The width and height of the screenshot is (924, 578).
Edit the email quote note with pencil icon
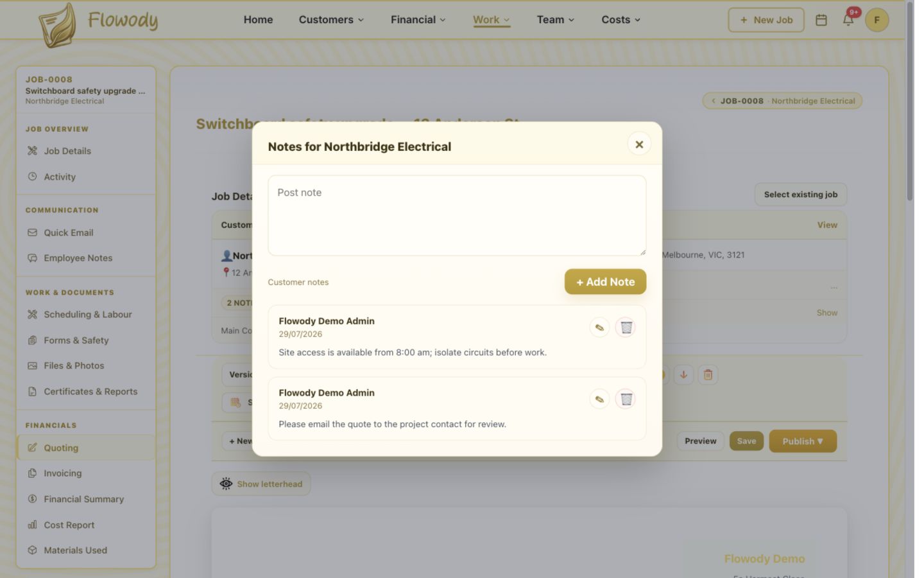click(599, 399)
